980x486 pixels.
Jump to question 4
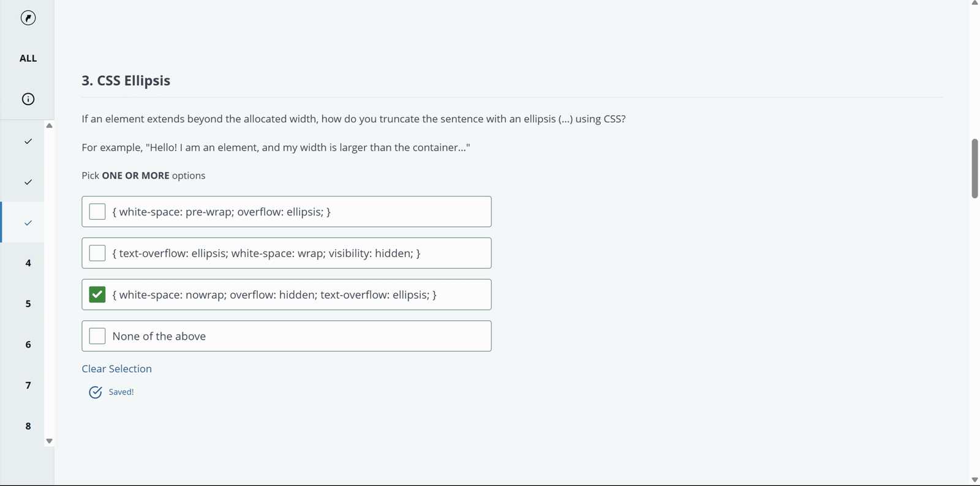(x=28, y=263)
